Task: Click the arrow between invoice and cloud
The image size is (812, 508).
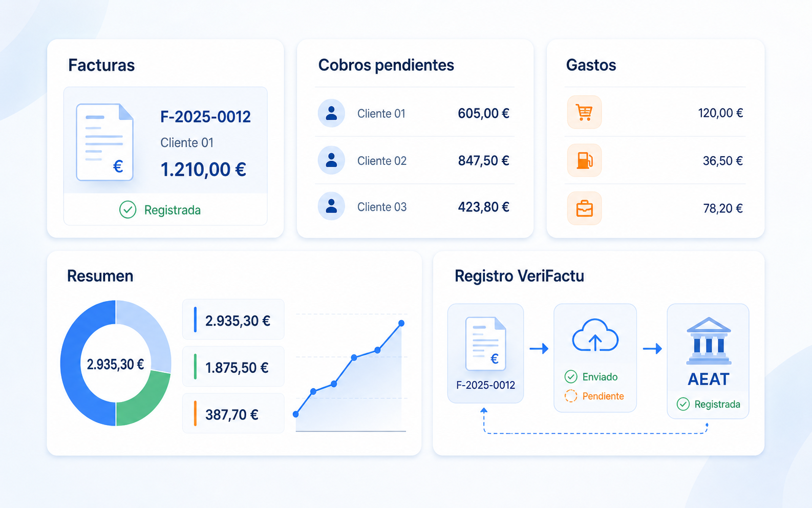Action: [x=539, y=349]
